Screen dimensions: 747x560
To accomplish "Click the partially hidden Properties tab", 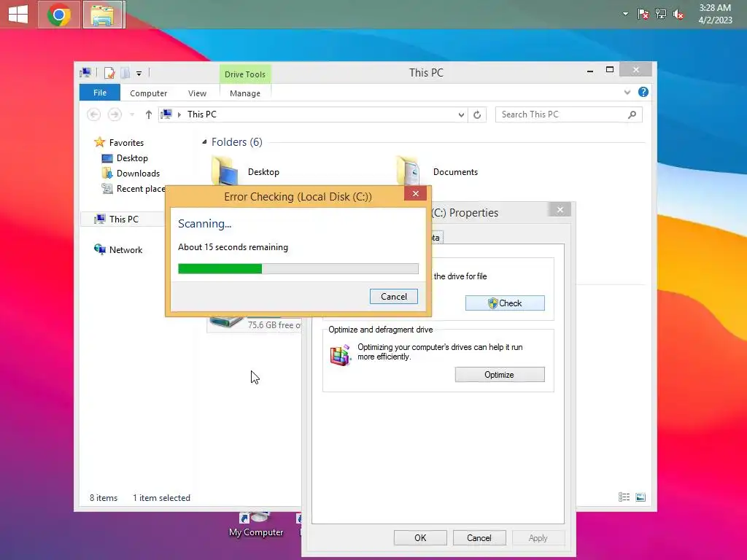I will coord(438,237).
